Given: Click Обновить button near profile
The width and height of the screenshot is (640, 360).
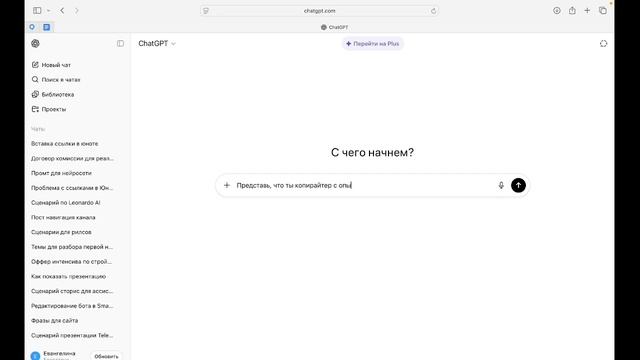Looking at the screenshot, I should coord(106,356).
